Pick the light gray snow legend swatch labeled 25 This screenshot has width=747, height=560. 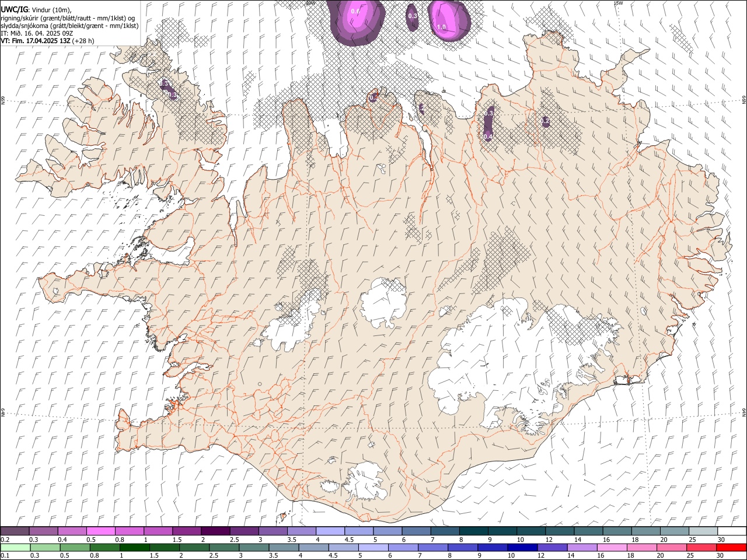click(703, 531)
